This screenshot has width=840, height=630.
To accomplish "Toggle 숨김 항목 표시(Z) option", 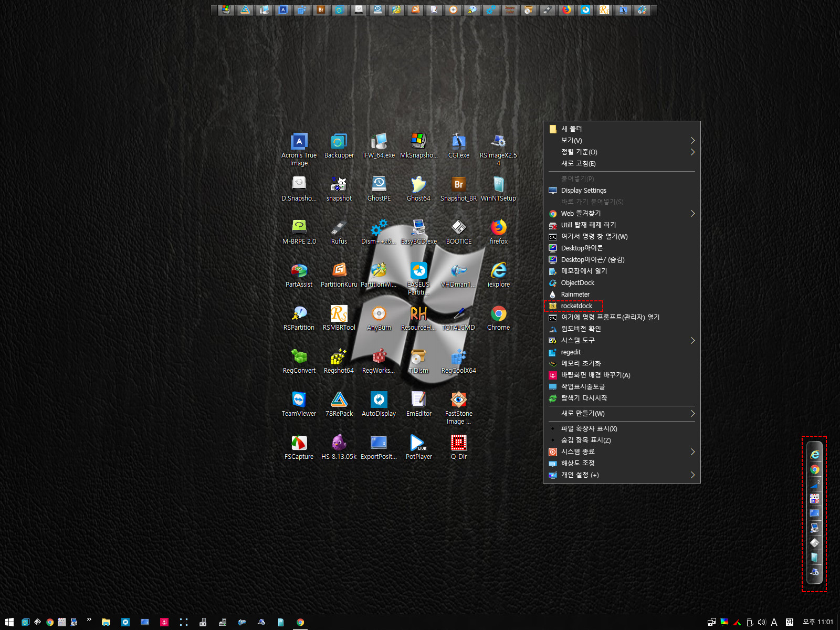I will coord(622,440).
